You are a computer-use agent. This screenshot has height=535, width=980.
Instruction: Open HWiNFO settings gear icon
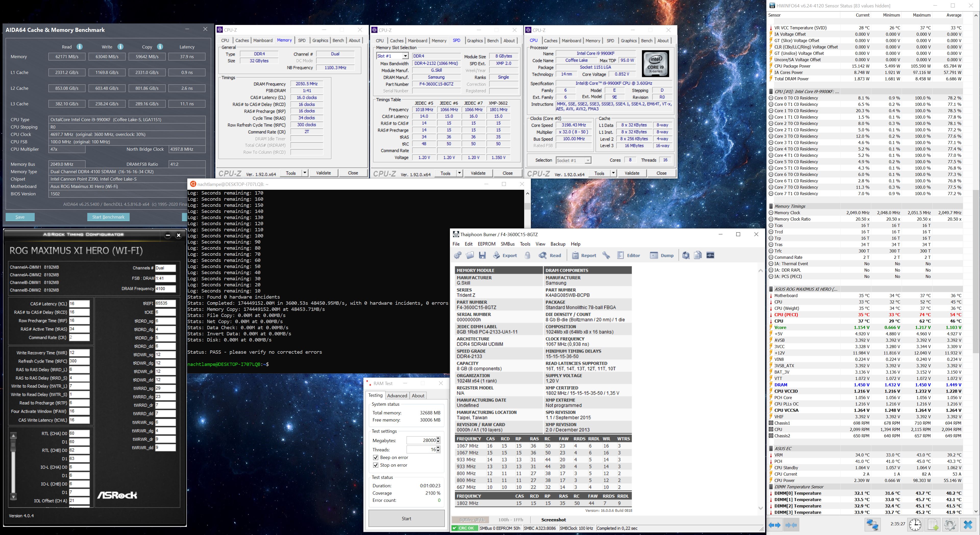(950, 525)
